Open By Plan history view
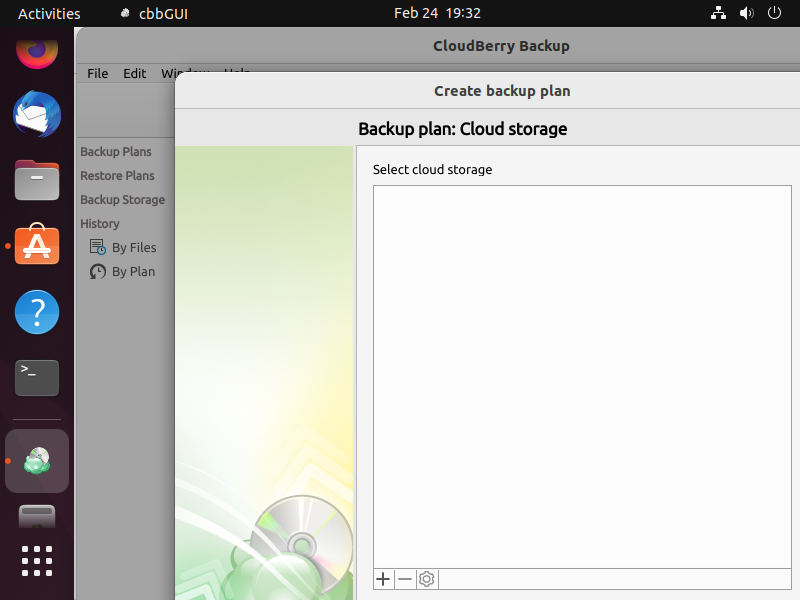 [x=134, y=271]
